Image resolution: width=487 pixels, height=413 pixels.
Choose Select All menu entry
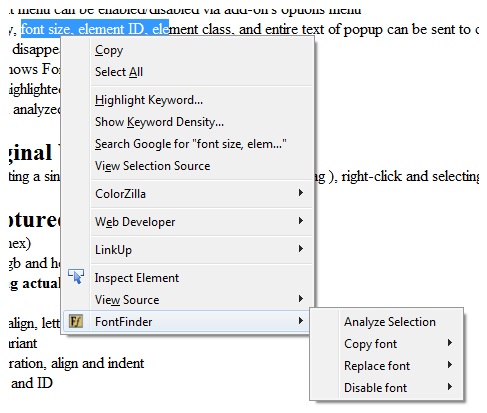pos(188,72)
